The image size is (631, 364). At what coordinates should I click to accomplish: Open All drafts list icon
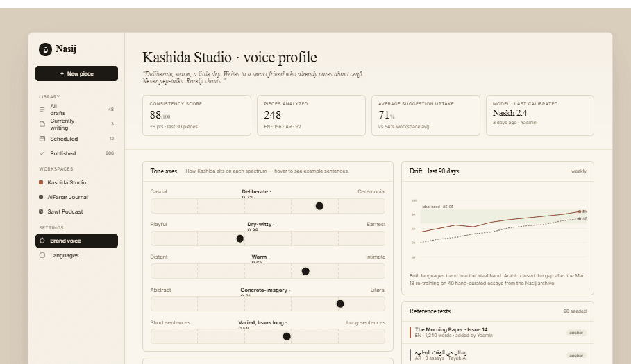click(x=42, y=110)
